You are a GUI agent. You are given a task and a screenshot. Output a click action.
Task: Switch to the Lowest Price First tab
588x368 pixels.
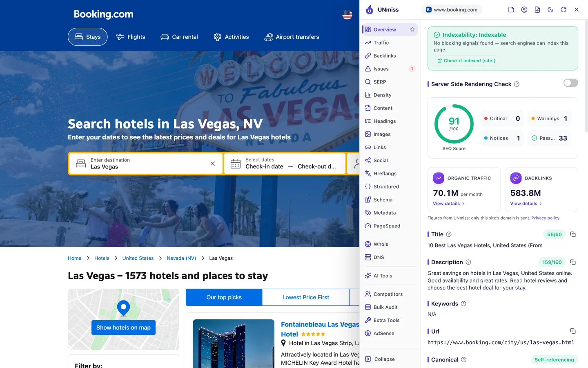point(306,297)
